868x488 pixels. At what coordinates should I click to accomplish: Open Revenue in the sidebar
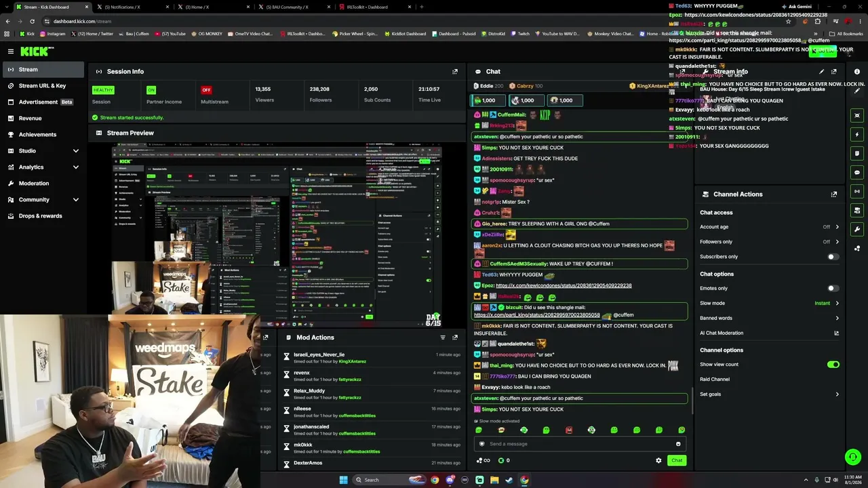click(x=43, y=118)
